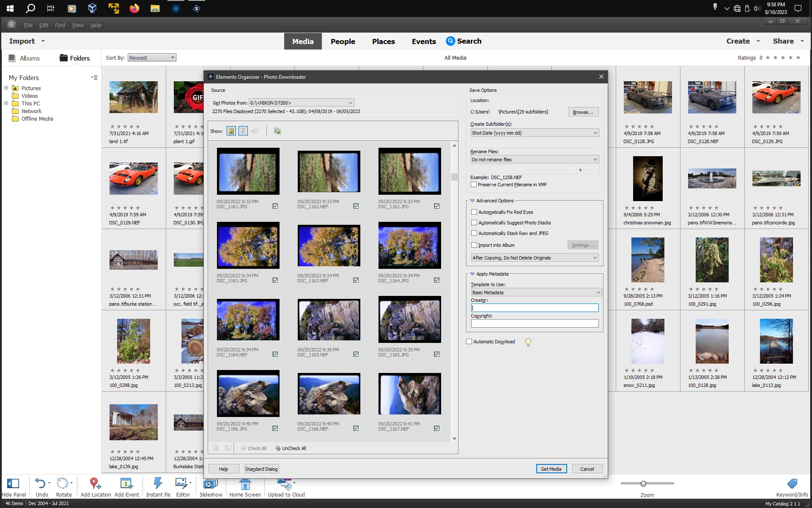Click the Browse... location button
812x508 pixels.
(583, 112)
